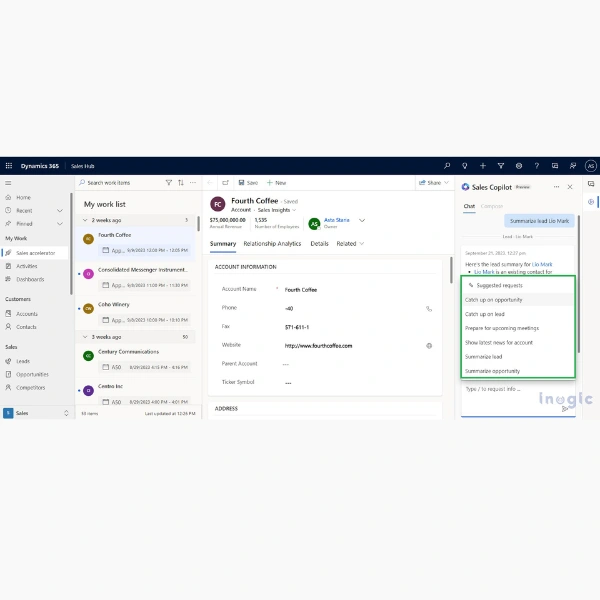Expand the Recent navigation section
600x600 pixels.
click(x=60, y=210)
